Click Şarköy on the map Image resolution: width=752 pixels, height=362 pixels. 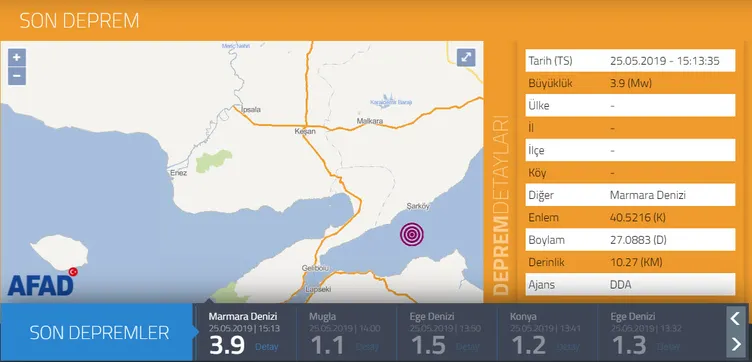click(x=418, y=206)
